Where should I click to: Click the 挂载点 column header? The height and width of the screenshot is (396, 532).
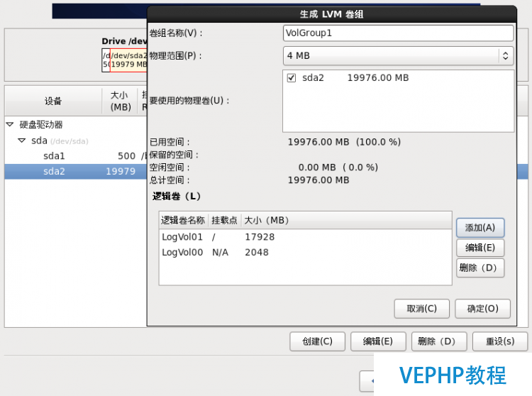tap(224, 221)
